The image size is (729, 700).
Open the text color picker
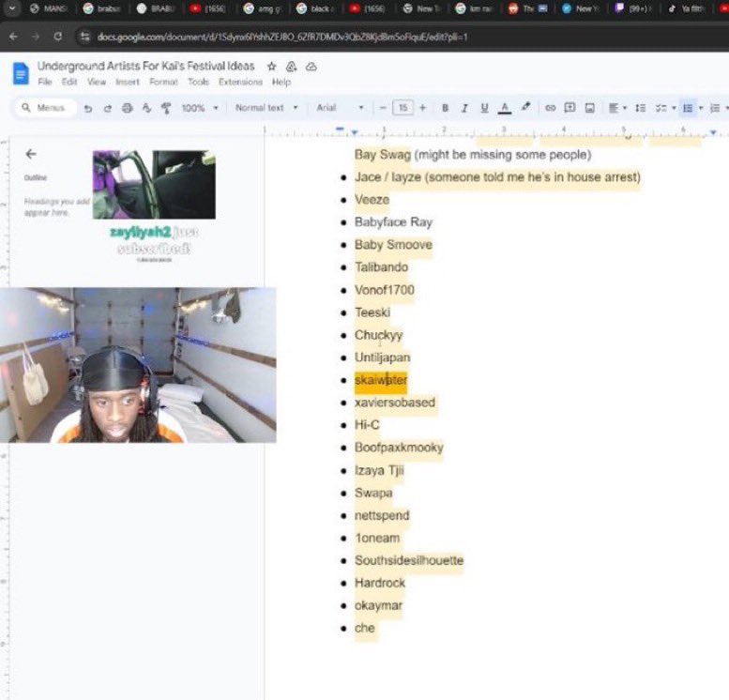(x=505, y=108)
